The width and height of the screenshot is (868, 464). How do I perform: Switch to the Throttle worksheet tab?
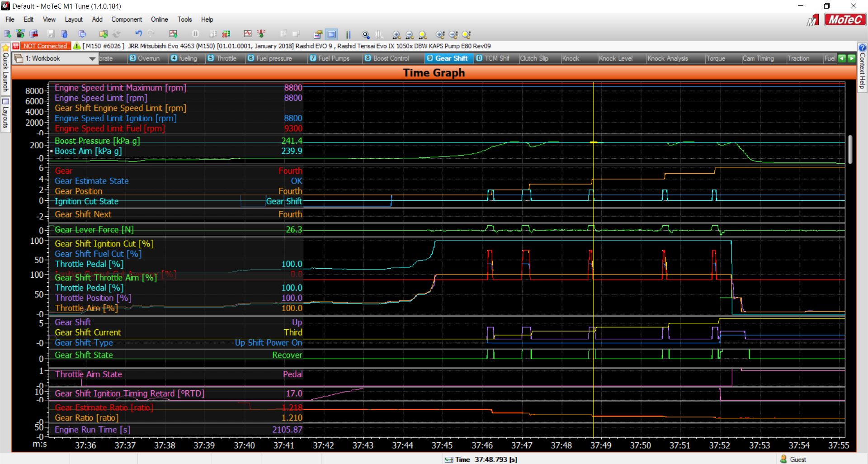coord(225,58)
